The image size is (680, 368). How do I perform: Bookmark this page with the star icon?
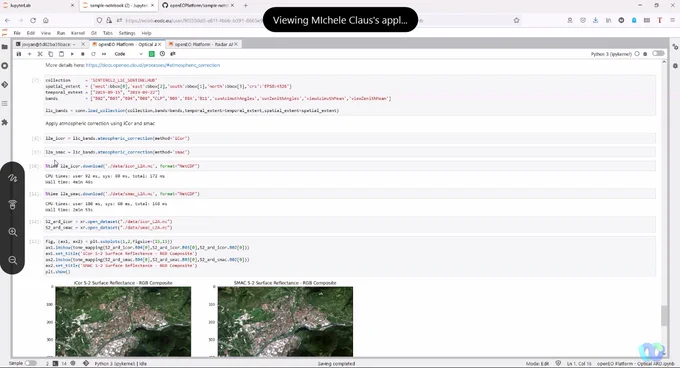517,20
